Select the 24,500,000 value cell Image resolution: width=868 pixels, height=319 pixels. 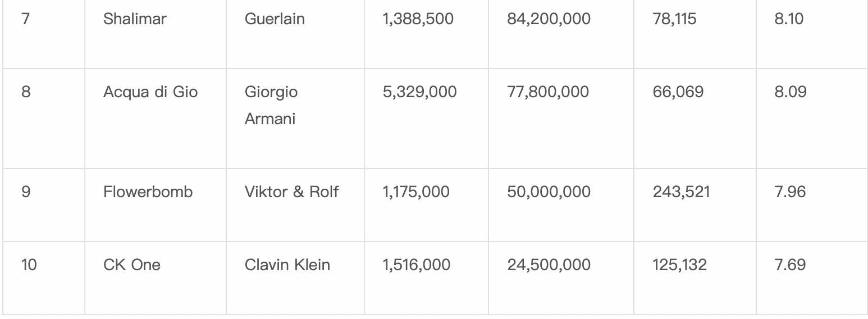(561, 278)
